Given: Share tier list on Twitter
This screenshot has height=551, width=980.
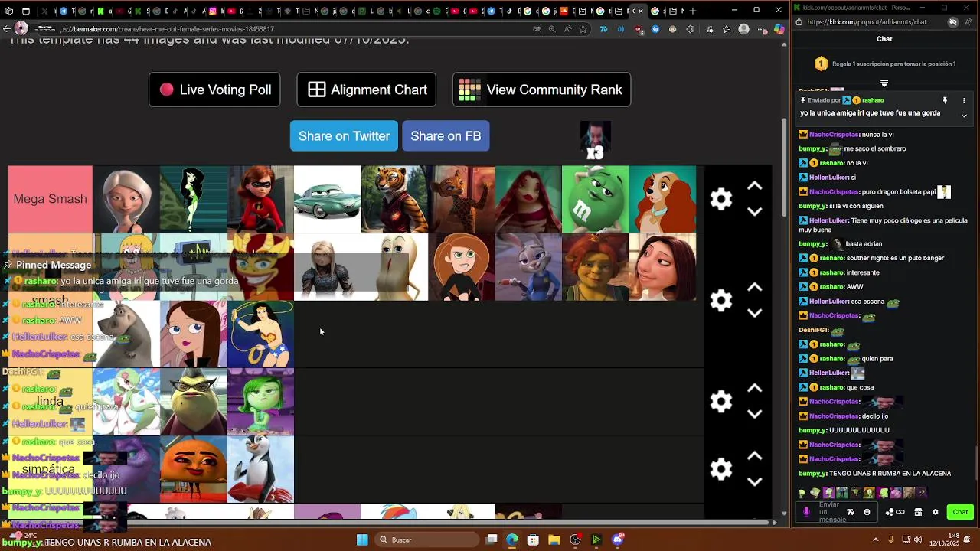Looking at the screenshot, I should click(x=344, y=136).
